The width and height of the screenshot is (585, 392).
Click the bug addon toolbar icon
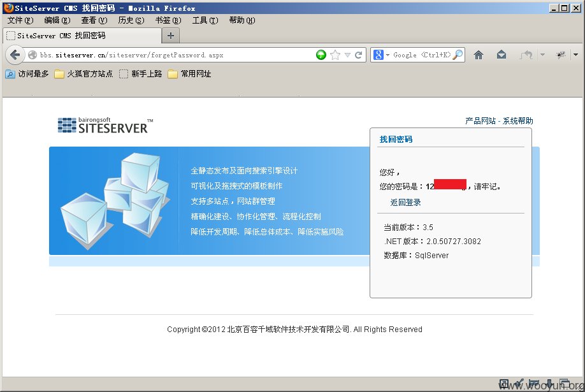coord(561,55)
